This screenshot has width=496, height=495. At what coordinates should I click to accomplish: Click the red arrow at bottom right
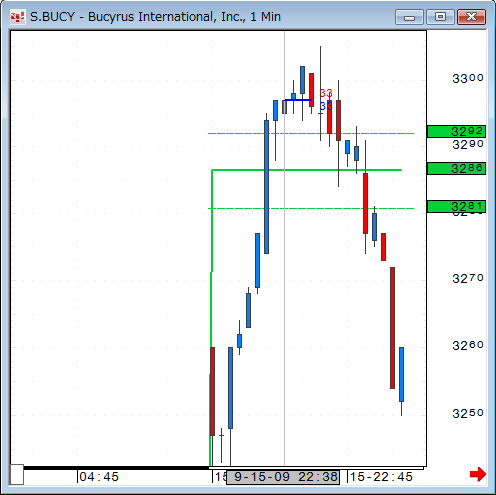pos(478,474)
